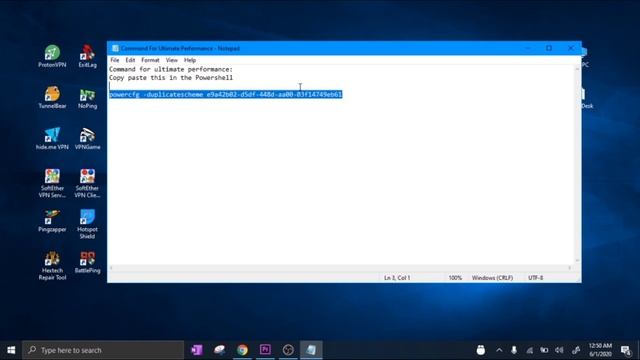Image resolution: width=640 pixels, height=360 pixels.
Task: Open the Help menu in Notepad
Action: (190, 60)
